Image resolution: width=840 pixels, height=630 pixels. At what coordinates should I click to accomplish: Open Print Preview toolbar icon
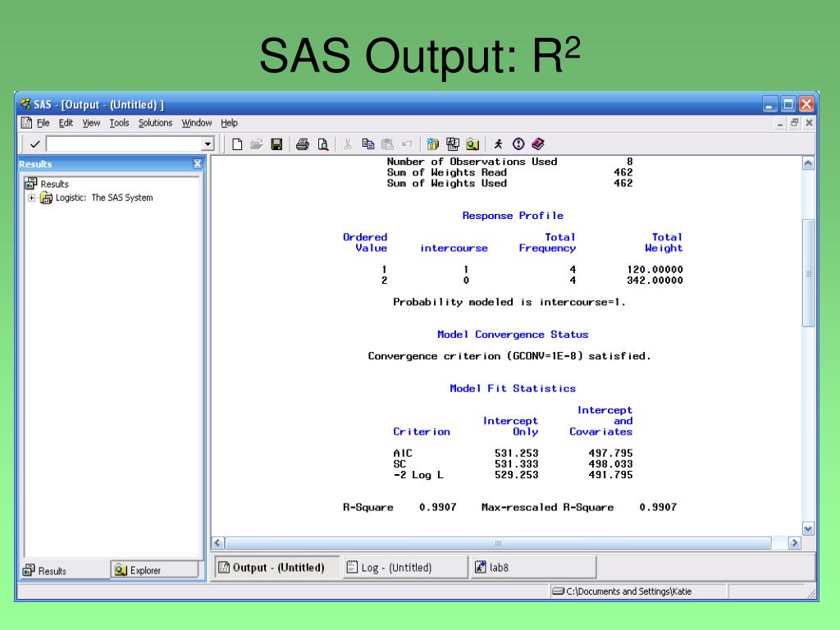click(x=322, y=144)
